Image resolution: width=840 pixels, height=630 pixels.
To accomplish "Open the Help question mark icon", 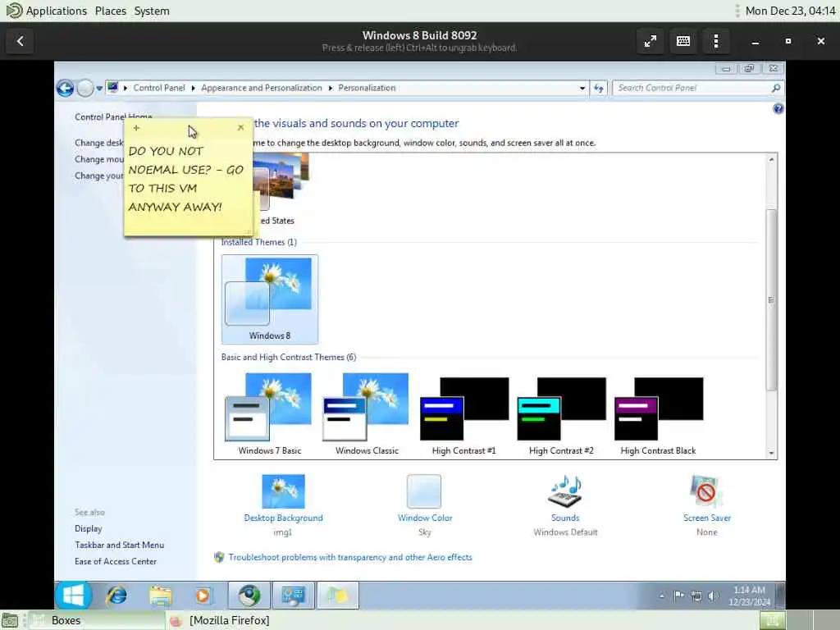I will (x=778, y=109).
